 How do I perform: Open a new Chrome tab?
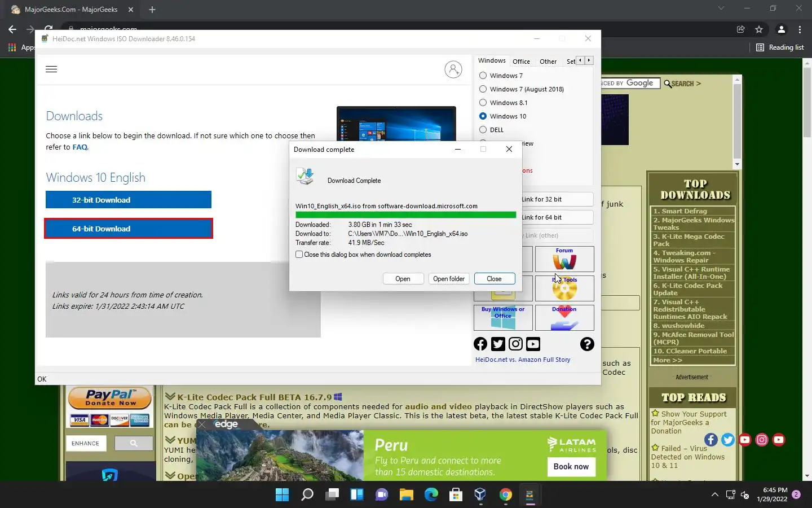152,10
